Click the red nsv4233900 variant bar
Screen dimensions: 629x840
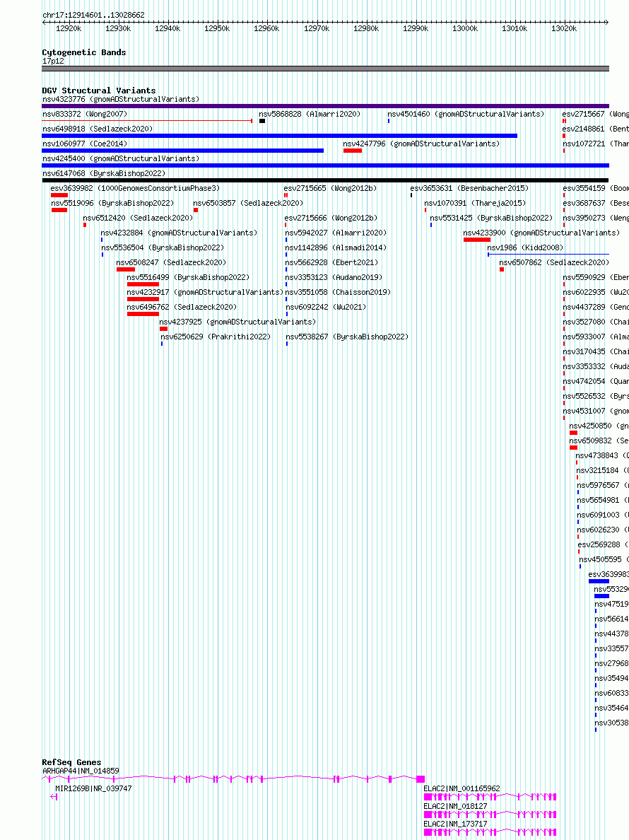[477, 240]
